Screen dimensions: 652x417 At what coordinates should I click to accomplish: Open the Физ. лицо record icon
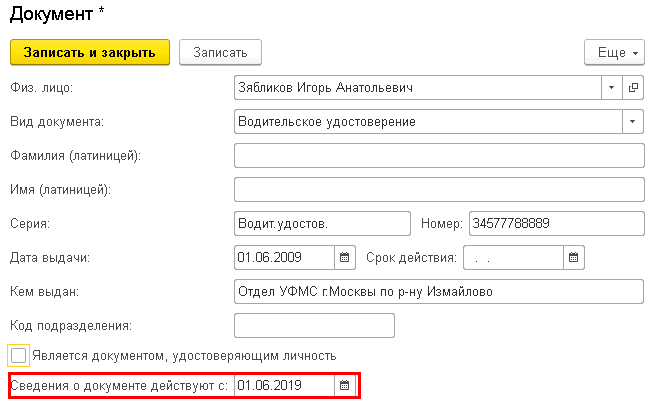pos(633,87)
